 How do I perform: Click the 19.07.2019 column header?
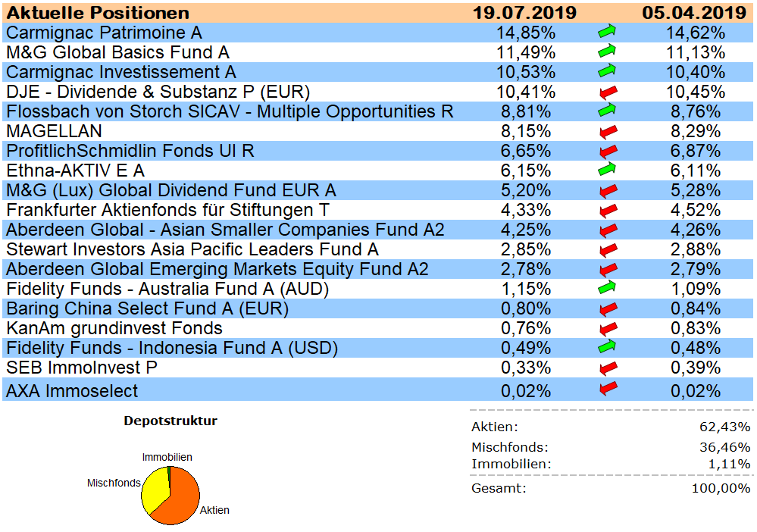524,13
